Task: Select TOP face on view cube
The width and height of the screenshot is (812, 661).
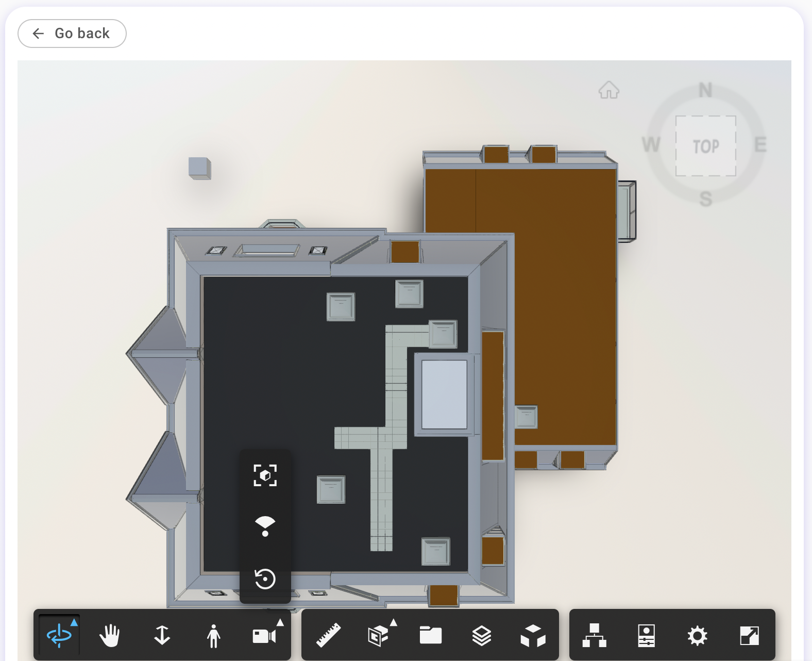Action: point(706,146)
